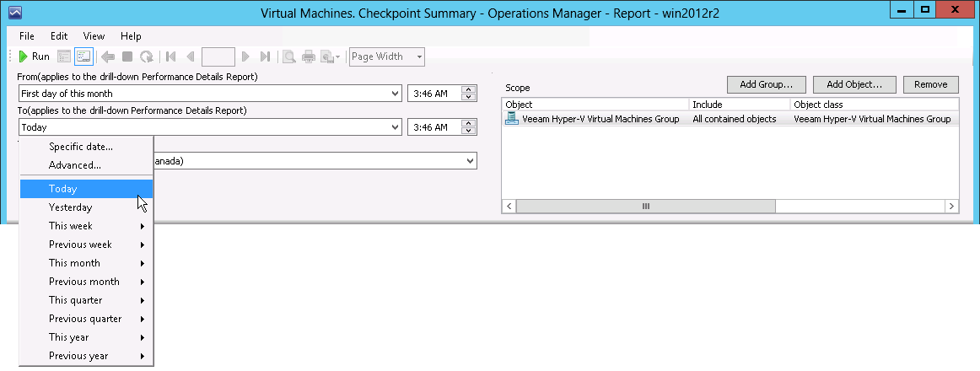This screenshot has height=371, width=980.
Task: Choose Specific date... from the list
Action: [86, 147]
